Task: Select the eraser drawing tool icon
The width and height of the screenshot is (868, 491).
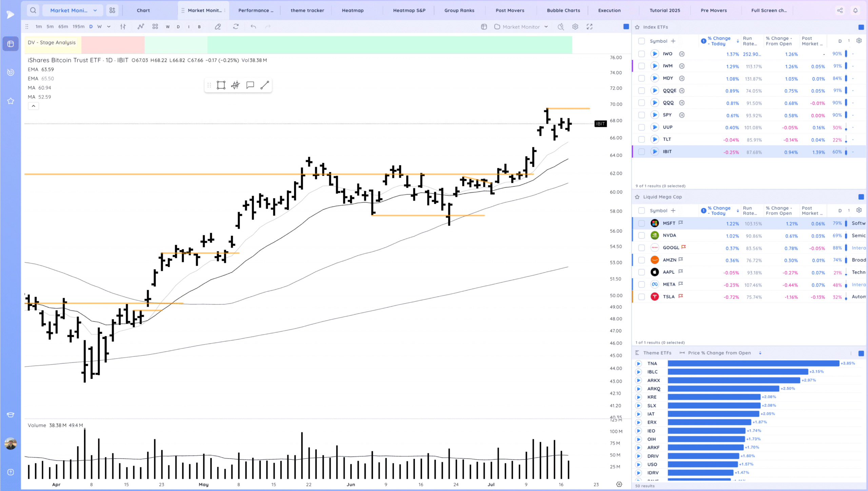Action: tap(218, 26)
